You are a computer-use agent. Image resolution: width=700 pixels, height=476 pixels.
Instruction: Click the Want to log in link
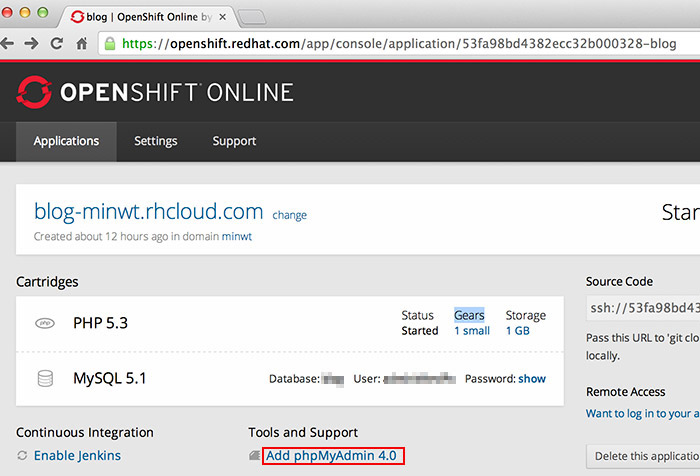click(642, 413)
